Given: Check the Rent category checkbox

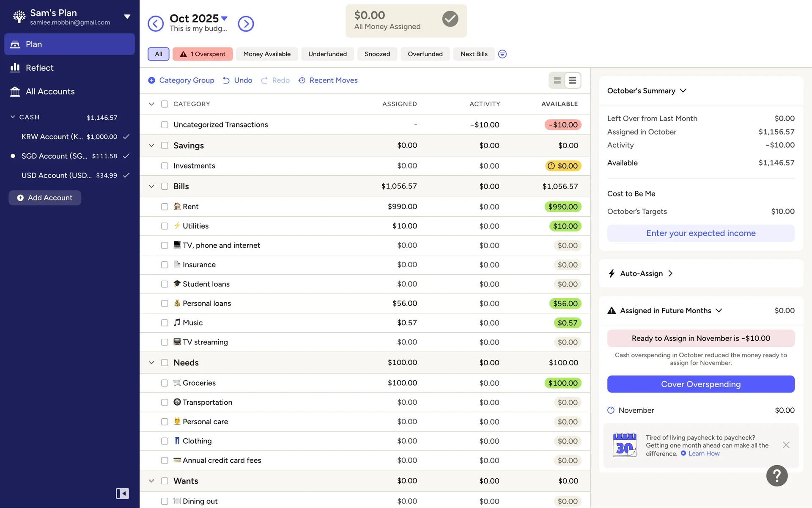Looking at the screenshot, I should [165, 207].
